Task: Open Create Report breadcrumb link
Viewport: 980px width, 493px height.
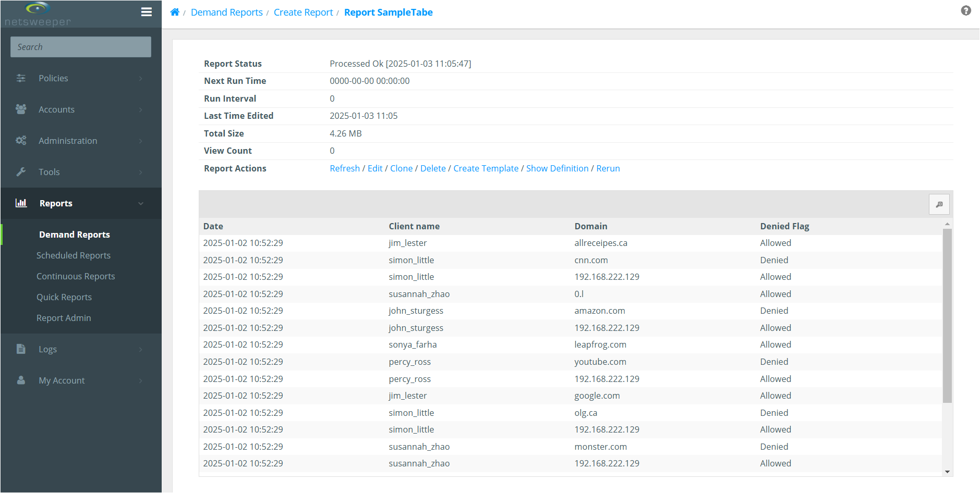Action: [304, 12]
